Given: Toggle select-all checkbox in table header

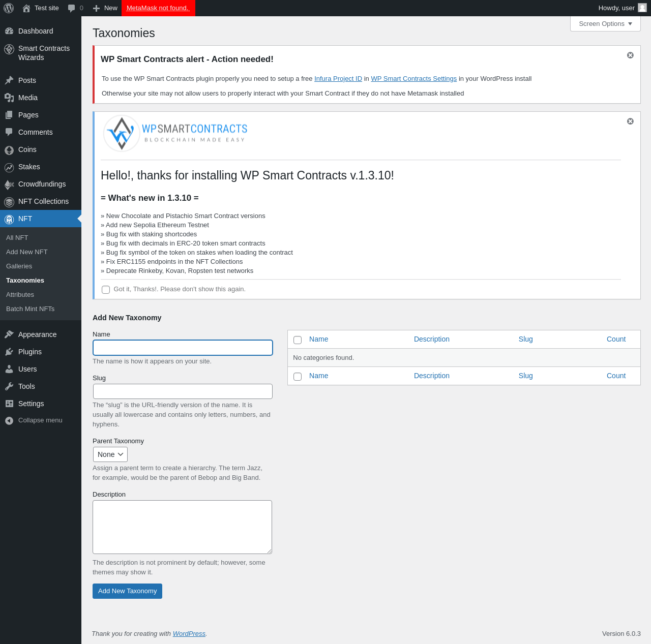Looking at the screenshot, I should pyautogui.click(x=298, y=340).
